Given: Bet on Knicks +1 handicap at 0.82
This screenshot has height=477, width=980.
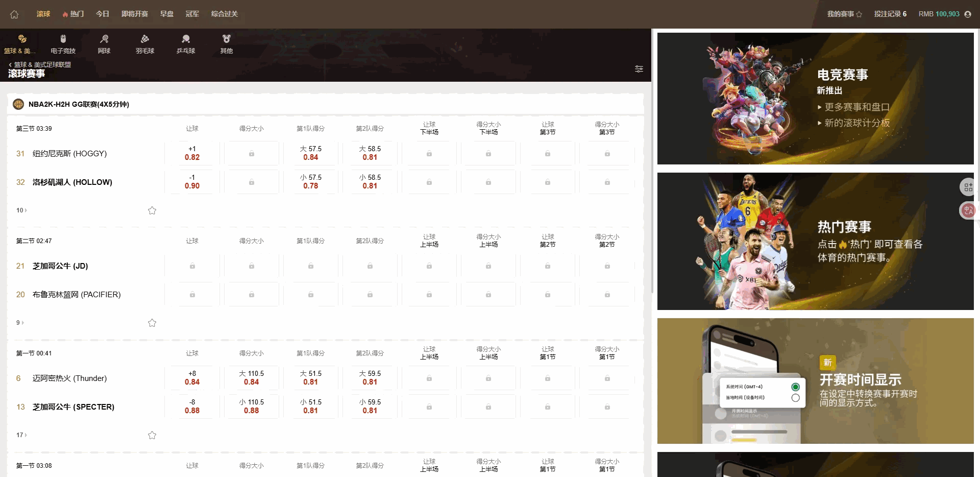Looking at the screenshot, I should pos(192,153).
